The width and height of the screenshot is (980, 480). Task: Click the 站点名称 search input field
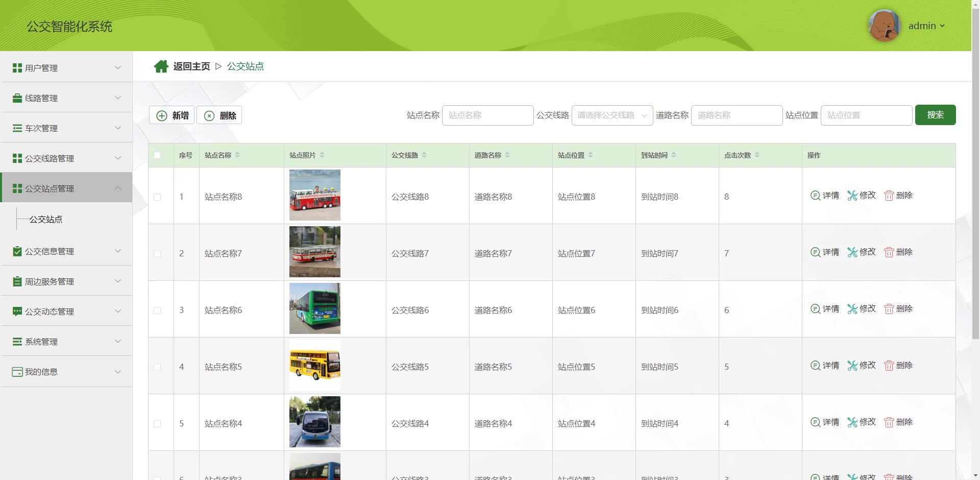pyautogui.click(x=488, y=115)
